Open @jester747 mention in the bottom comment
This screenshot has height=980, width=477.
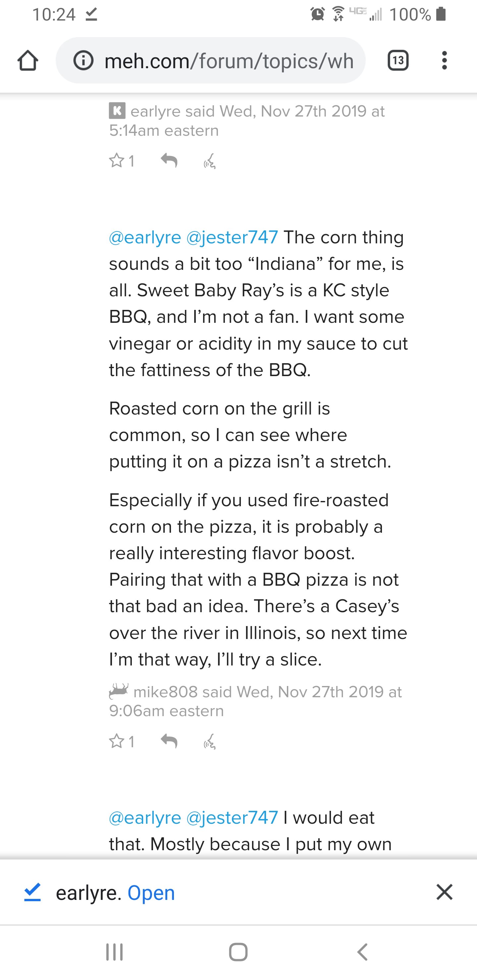(x=232, y=817)
